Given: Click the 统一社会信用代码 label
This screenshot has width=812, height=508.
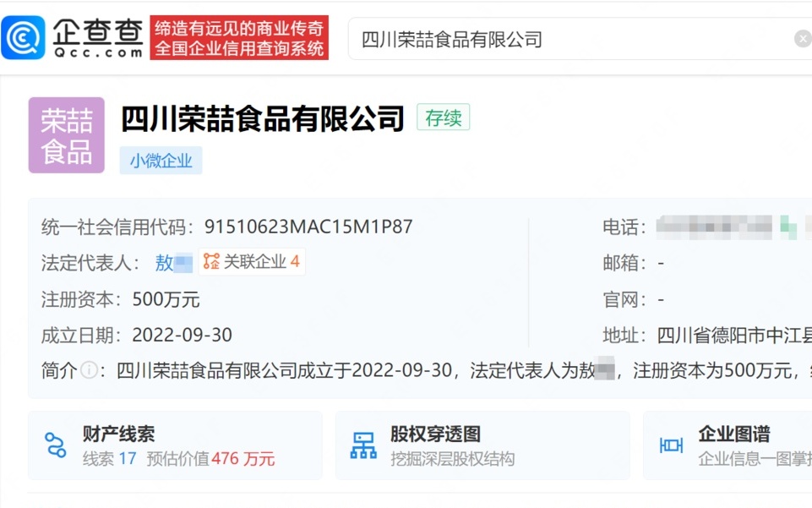Looking at the screenshot, I should tap(117, 227).
